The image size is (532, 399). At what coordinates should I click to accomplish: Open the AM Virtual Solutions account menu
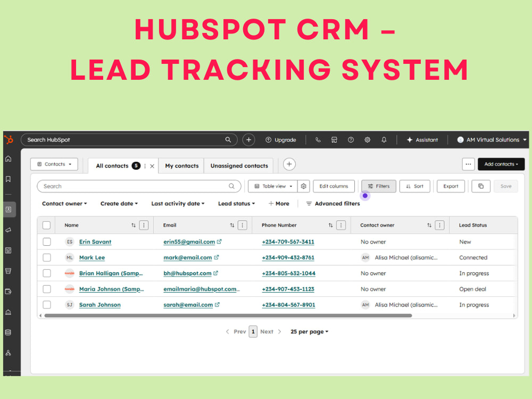tap(492, 140)
